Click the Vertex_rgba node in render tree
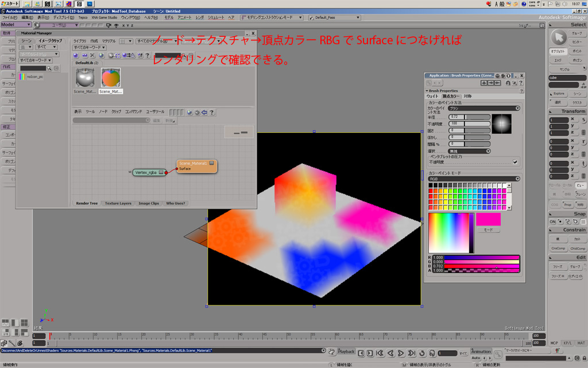The width and height of the screenshot is (588, 368). pyautogui.click(x=149, y=172)
